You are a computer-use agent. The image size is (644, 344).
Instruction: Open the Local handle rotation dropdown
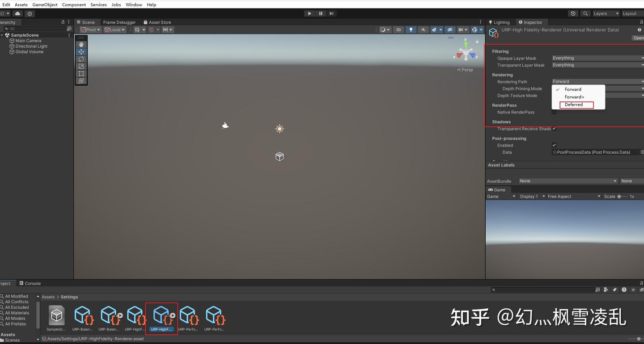tap(114, 30)
